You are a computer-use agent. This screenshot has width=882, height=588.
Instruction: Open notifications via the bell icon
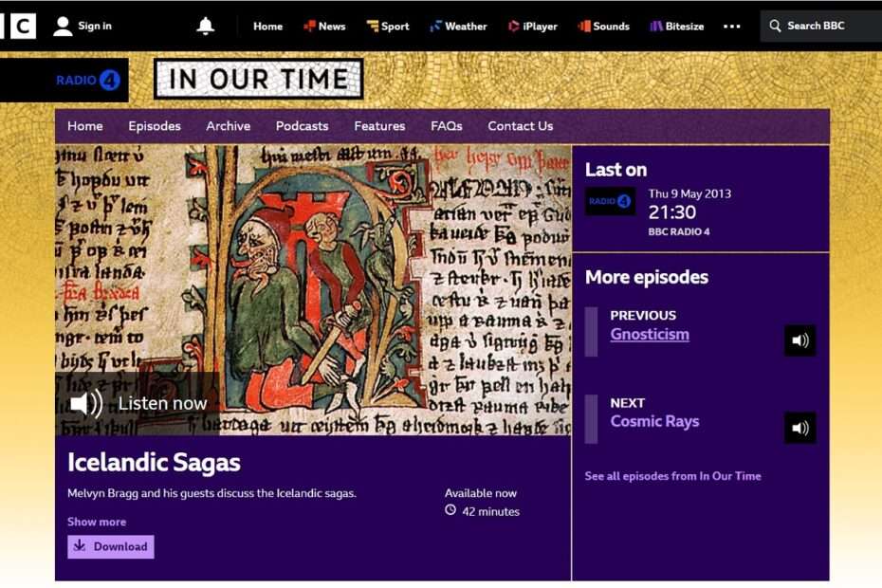[203, 26]
